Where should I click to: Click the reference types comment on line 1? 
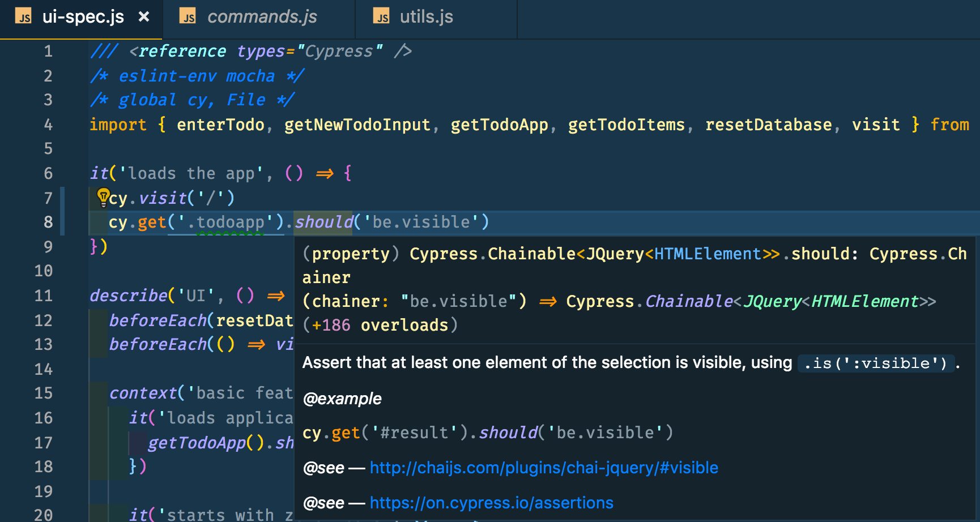tap(250, 51)
